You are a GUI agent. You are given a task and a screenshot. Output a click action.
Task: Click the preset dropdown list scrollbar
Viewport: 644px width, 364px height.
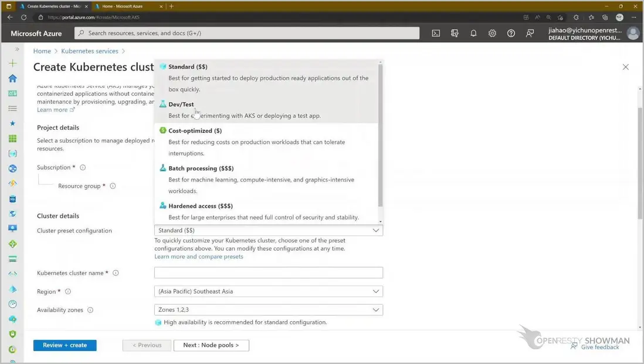tap(380, 136)
